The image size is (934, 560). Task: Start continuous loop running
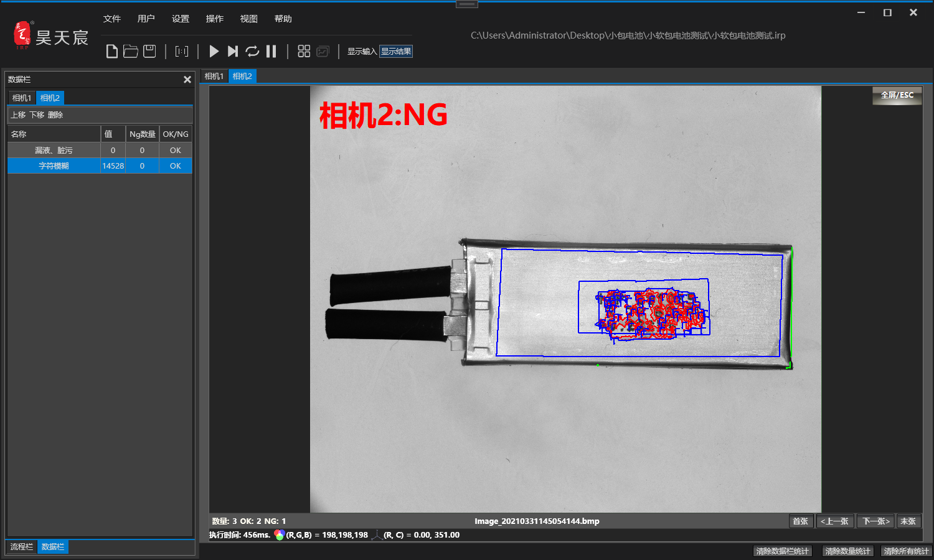coord(252,51)
